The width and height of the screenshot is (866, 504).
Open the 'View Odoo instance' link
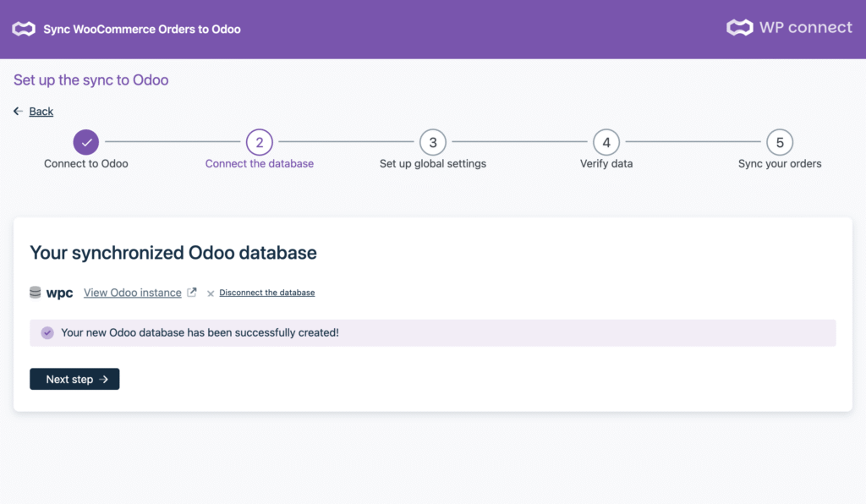click(x=133, y=293)
